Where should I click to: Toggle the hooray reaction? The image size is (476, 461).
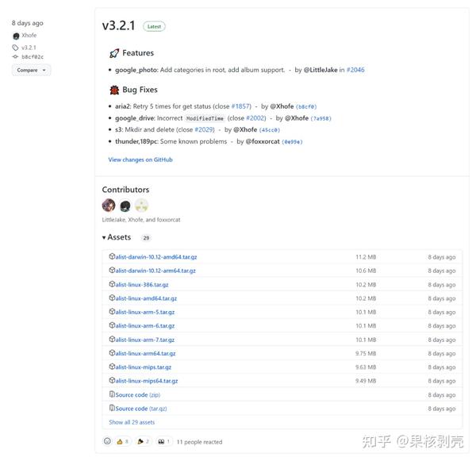click(143, 442)
